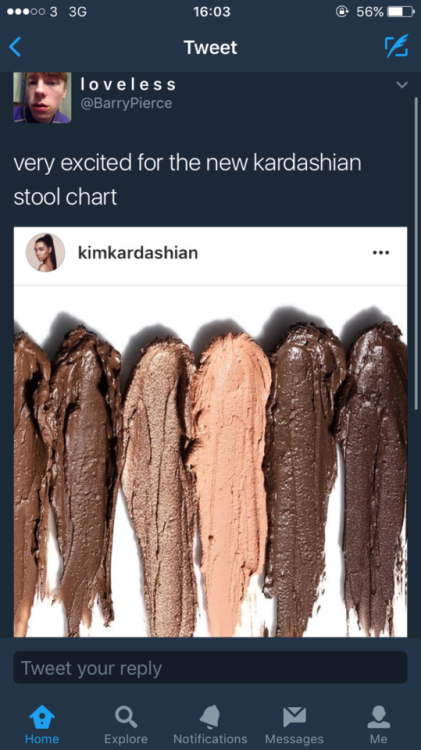
Task: Tap the back arrow icon
Action: [x=15, y=47]
